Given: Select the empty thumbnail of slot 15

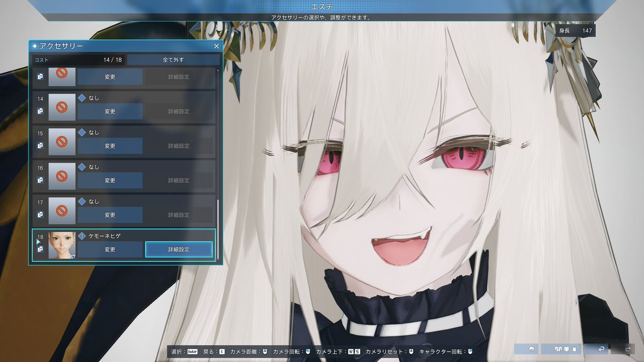Looking at the screenshot, I should click(x=62, y=142).
